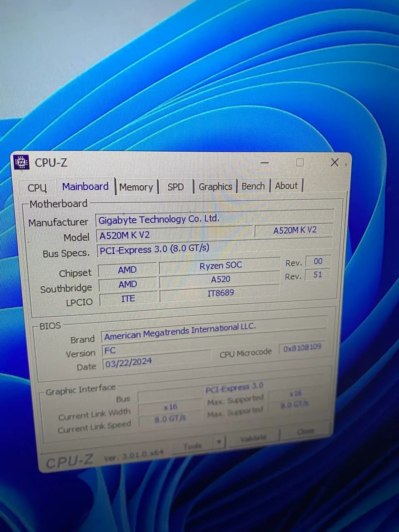This screenshot has width=399, height=532.
Task: Open the Graphics tab
Action: tap(215, 186)
